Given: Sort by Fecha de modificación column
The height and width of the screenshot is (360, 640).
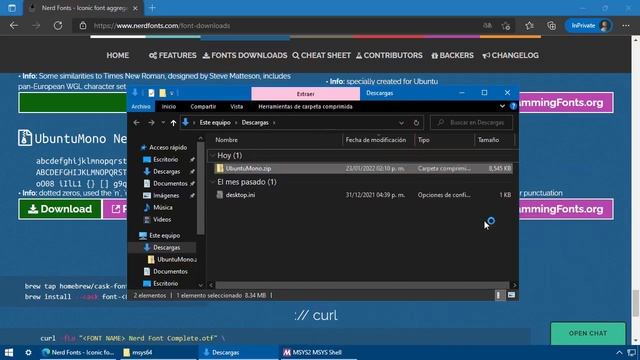Looking at the screenshot, I should [378, 140].
